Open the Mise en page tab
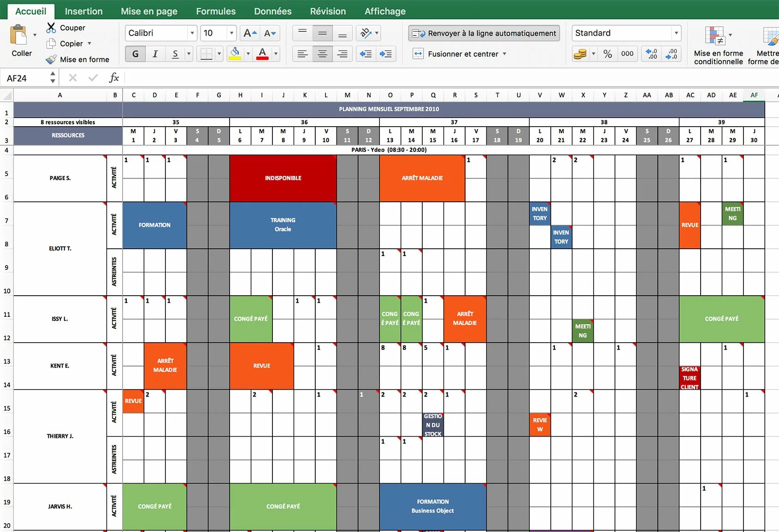The height and width of the screenshot is (532, 779). pos(149,11)
